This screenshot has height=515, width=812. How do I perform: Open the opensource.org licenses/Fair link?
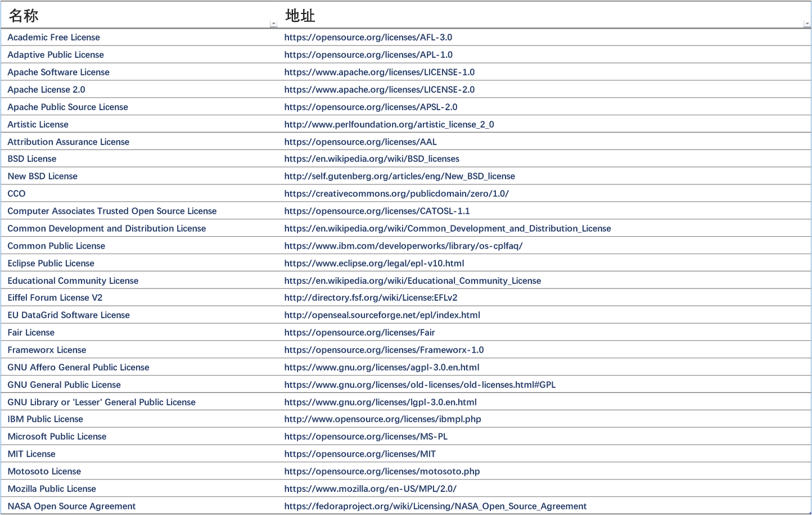pyautogui.click(x=360, y=332)
